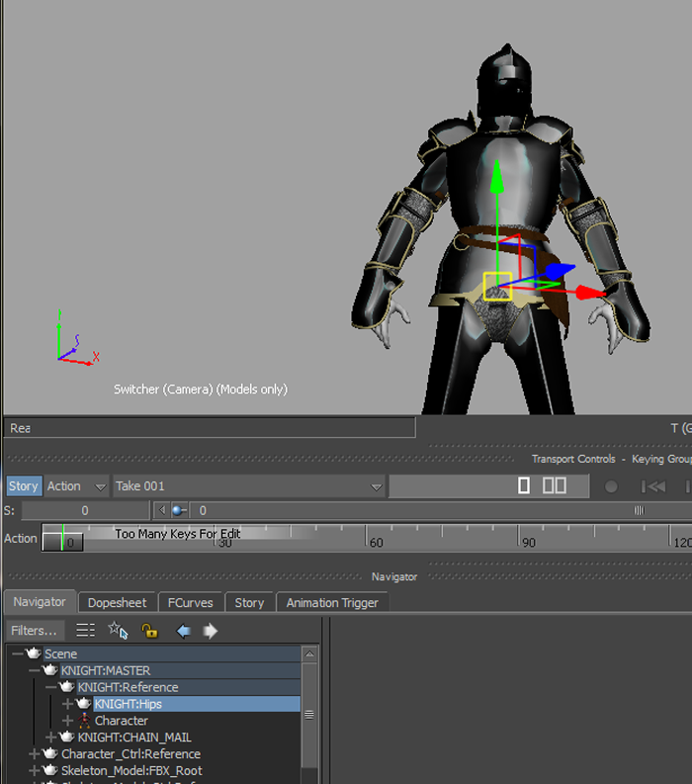Expand the KNIGHT:CHAIN_MAIL node
692x784 pixels.
tap(51, 738)
